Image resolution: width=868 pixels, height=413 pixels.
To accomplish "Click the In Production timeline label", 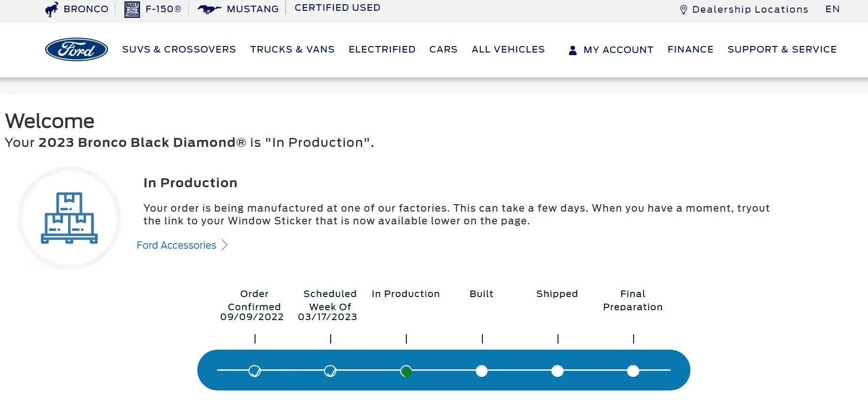I will [x=406, y=294].
